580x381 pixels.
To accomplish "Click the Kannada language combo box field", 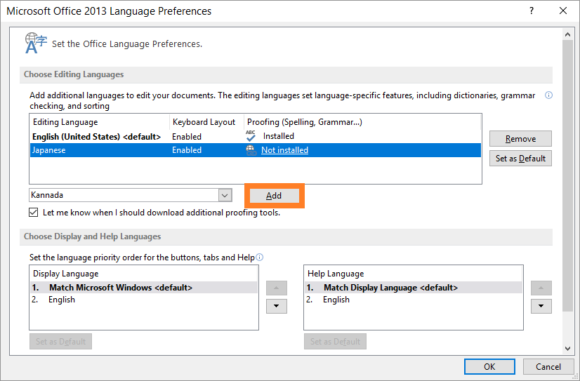I will click(131, 195).
